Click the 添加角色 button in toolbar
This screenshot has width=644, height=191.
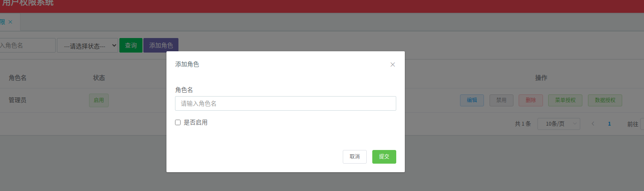tap(161, 45)
